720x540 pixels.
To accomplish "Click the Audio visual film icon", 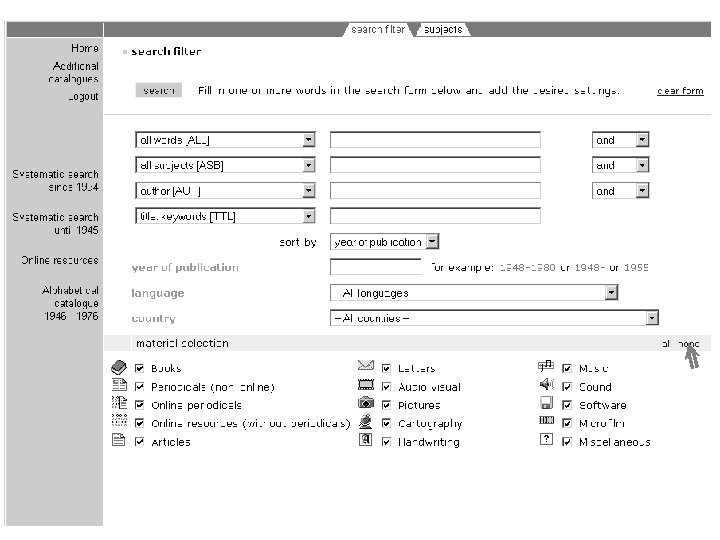I will [x=366, y=385].
